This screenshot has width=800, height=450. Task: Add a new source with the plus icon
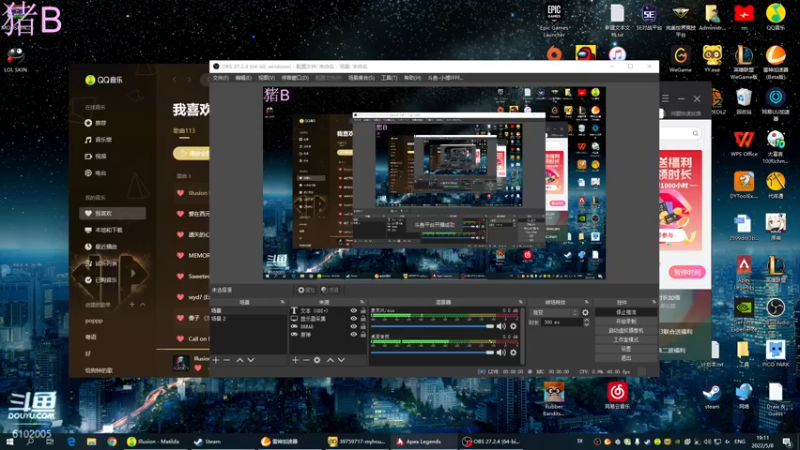(295, 360)
